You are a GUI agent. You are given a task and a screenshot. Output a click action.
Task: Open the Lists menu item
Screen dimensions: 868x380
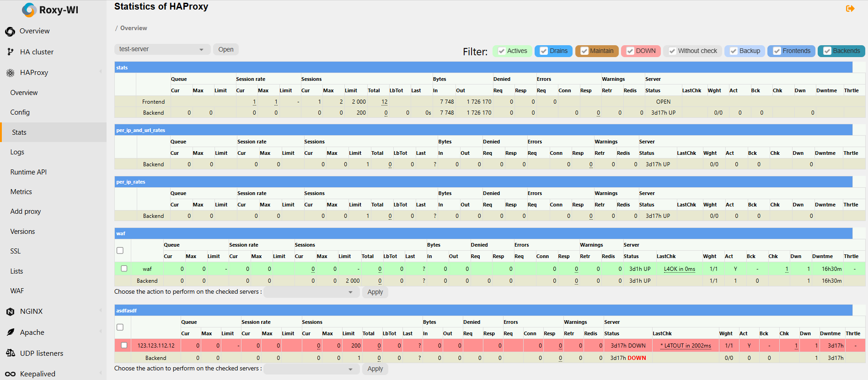coord(16,271)
